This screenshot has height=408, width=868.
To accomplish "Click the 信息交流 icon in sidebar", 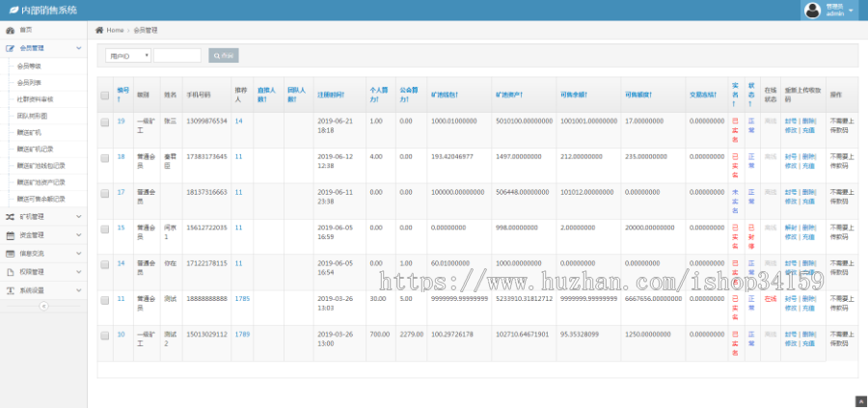I will click(x=10, y=254).
